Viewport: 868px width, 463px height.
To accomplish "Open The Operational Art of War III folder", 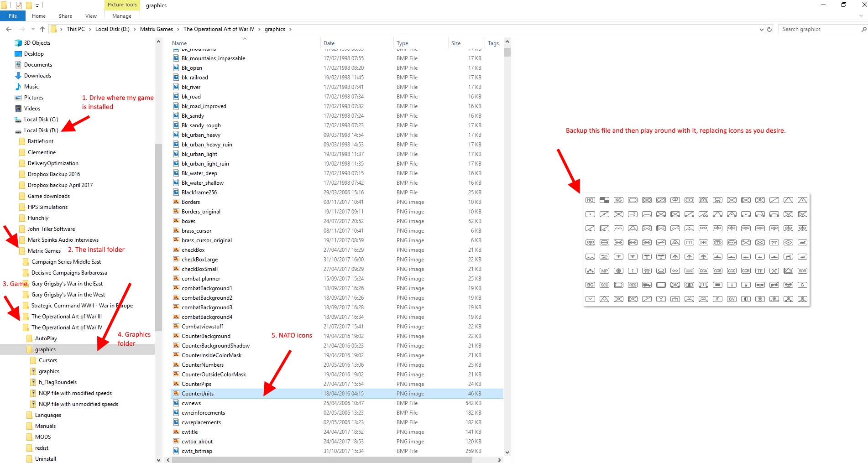I will [66, 317].
